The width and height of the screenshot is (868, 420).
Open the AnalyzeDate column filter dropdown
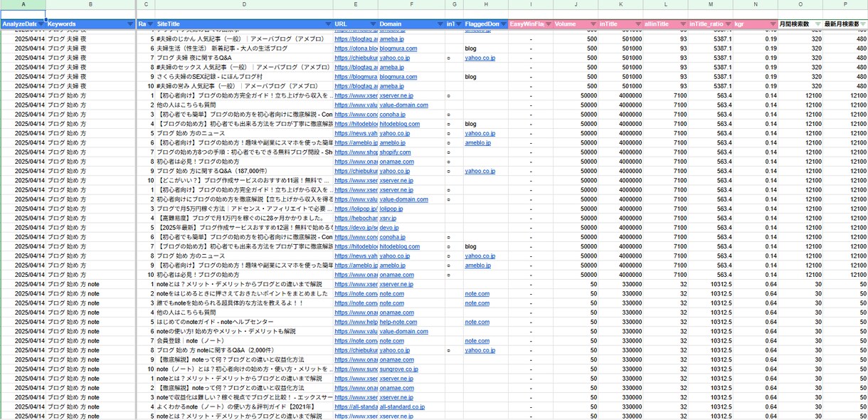pos(41,24)
